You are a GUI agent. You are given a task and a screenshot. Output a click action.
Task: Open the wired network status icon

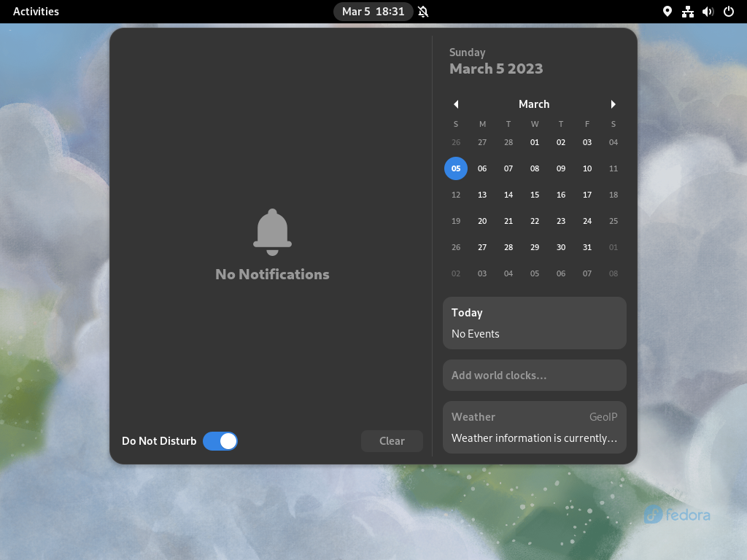[688, 12]
